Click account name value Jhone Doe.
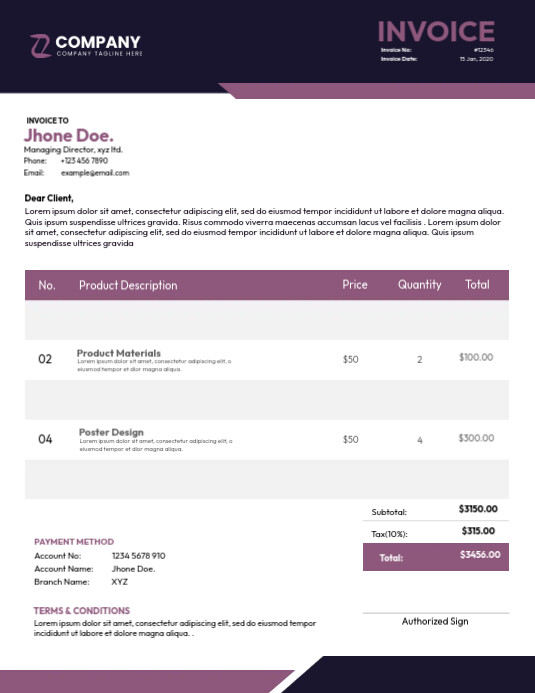Screen dimensions: 535x693 click(133, 569)
